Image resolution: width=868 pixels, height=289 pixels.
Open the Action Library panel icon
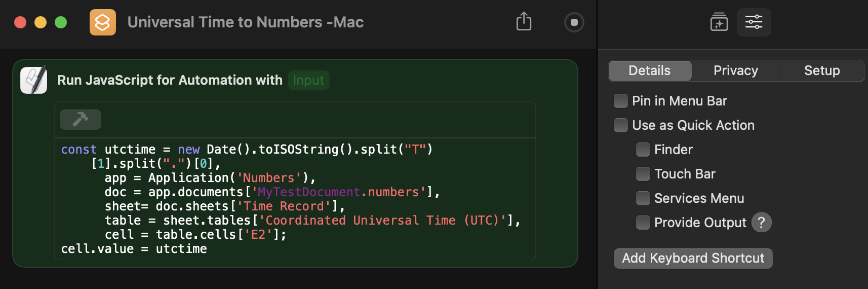pyautogui.click(x=719, y=22)
